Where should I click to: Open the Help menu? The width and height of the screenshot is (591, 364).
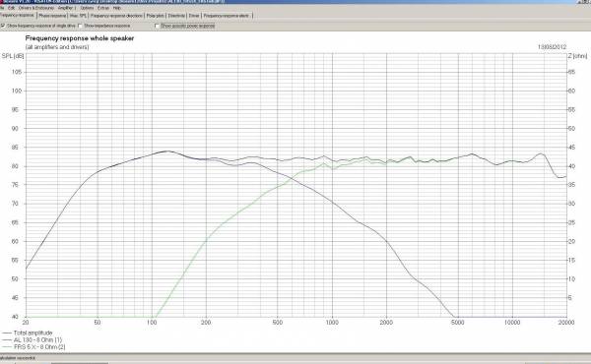(117, 8)
